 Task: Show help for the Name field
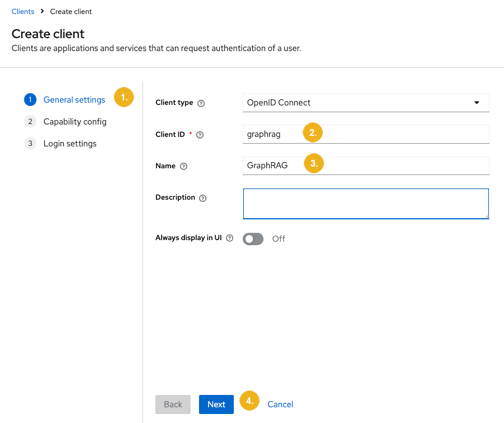(183, 166)
